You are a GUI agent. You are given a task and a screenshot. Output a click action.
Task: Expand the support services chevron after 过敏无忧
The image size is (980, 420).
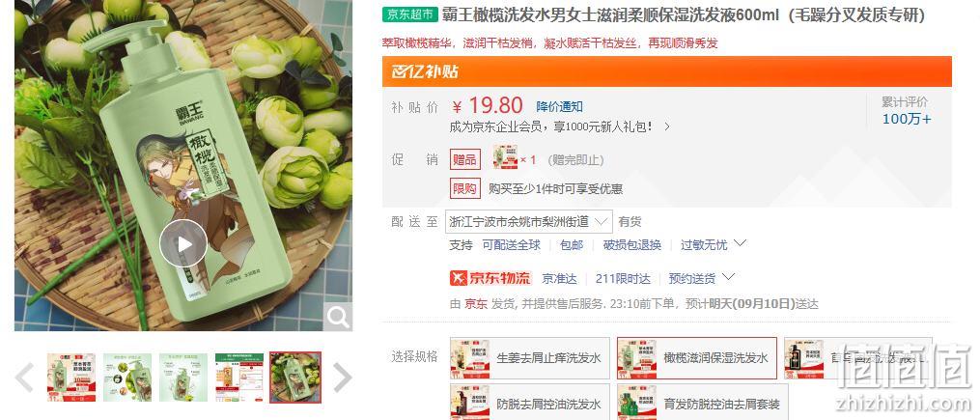[x=740, y=242]
